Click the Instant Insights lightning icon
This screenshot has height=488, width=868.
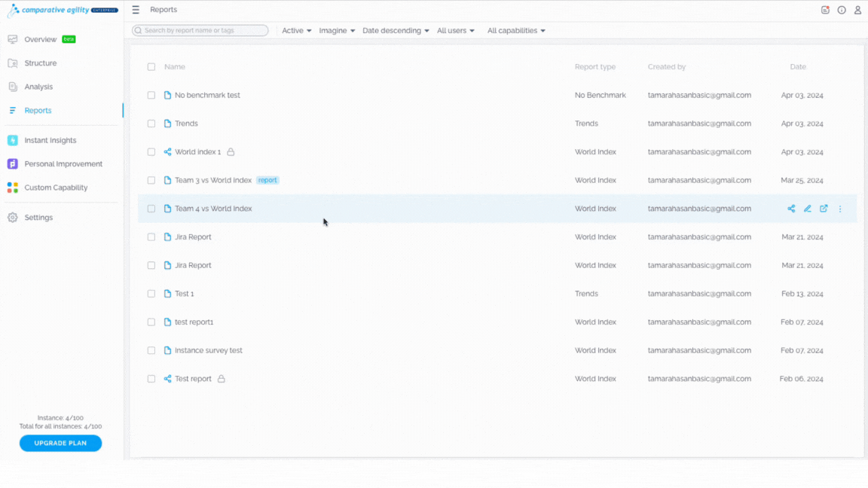point(13,141)
